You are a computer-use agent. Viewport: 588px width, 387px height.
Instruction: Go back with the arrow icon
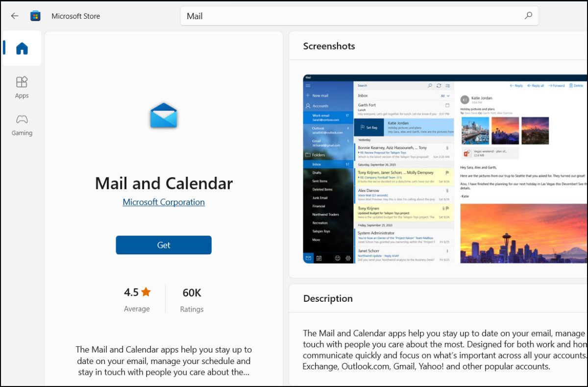(15, 16)
